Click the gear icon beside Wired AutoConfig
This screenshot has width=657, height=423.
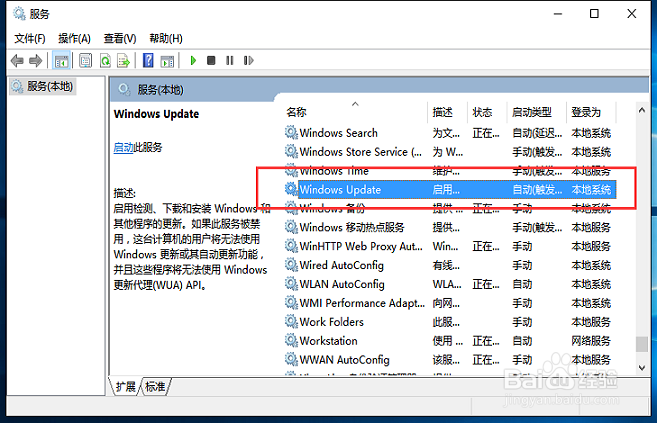point(291,265)
